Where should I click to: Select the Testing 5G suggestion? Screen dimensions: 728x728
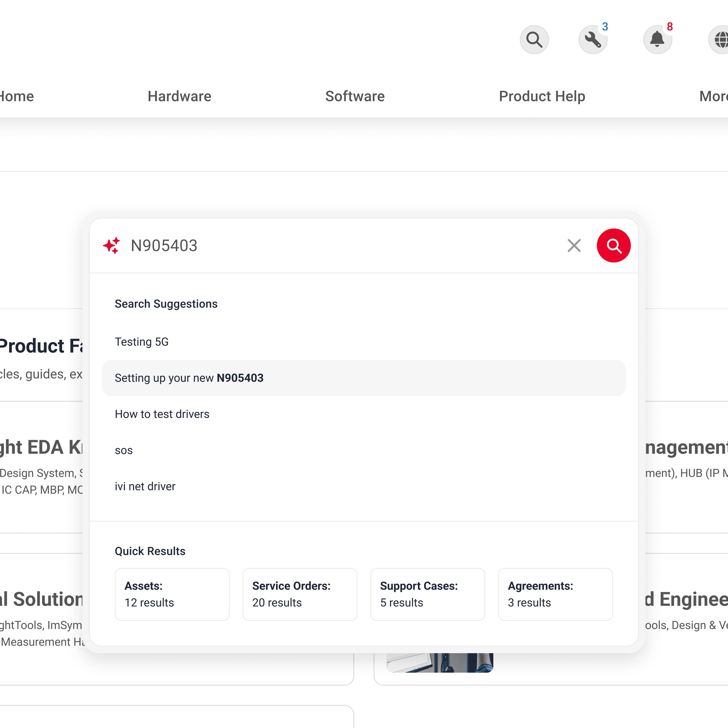click(x=142, y=342)
